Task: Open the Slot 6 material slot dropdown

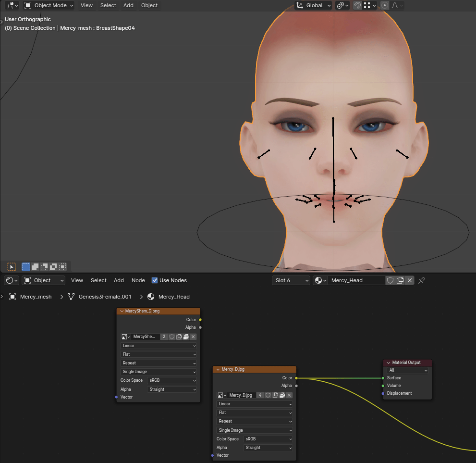Action: 291,280
